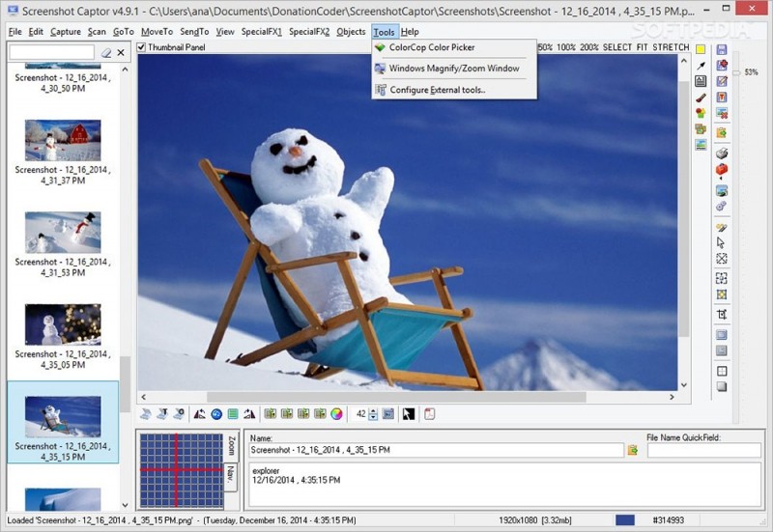Click the printer icon
773x532 pixels.
coord(722,153)
